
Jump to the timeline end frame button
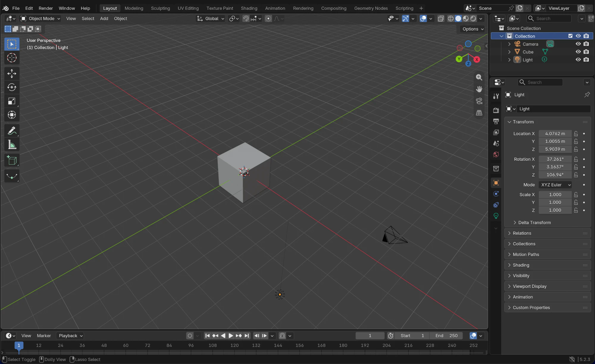247,336
